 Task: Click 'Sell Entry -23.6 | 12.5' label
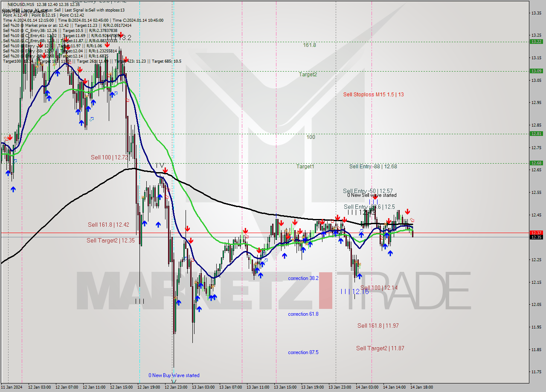point(369,207)
